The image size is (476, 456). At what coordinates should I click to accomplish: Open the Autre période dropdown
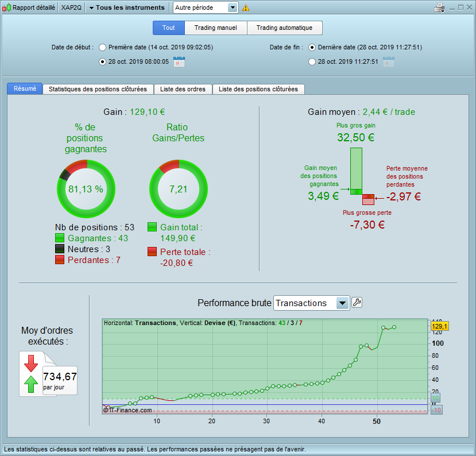206,7
